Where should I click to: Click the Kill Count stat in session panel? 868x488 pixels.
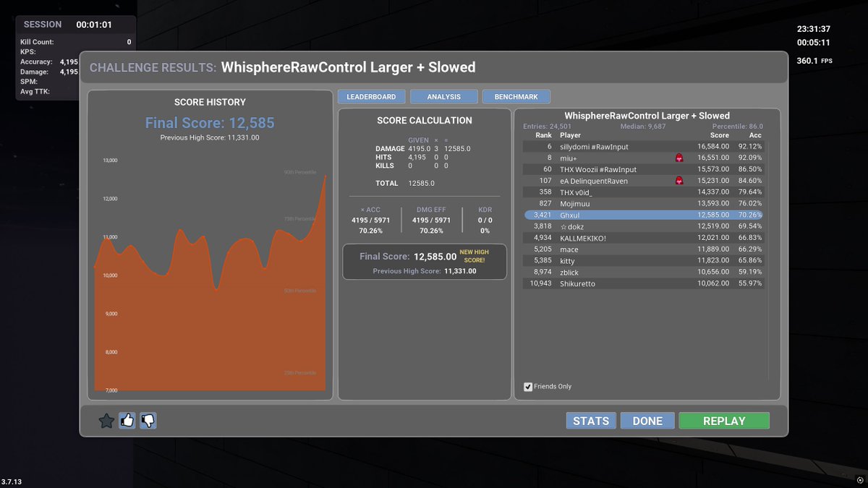pos(76,42)
